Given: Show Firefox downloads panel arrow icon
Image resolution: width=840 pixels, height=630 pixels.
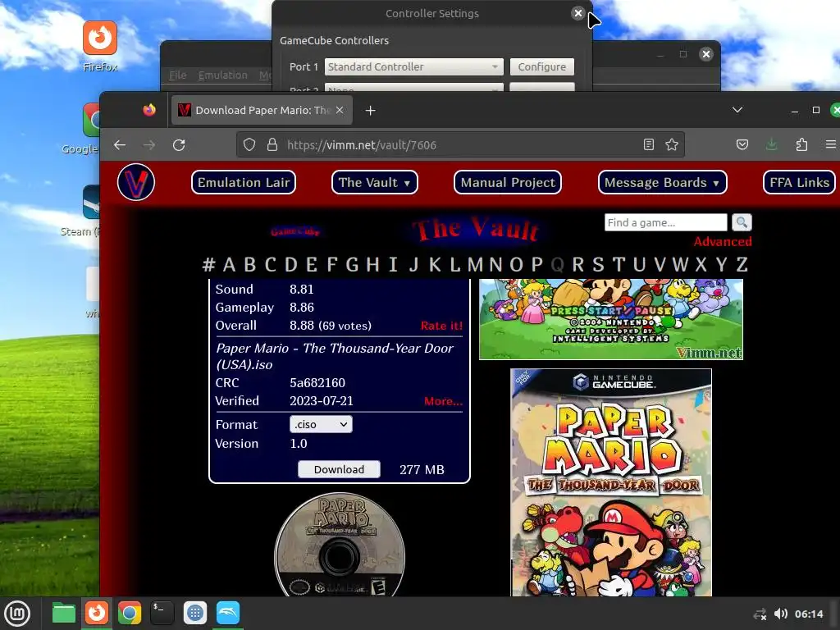Looking at the screenshot, I should click(x=771, y=144).
